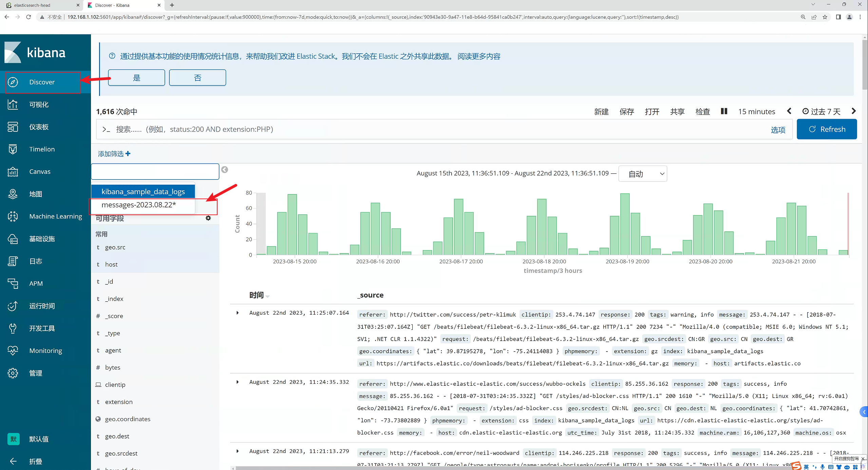Click the tallest histogram bar on 2023-08-19
The width and height of the screenshot is (868, 470).
pyautogui.click(x=625, y=224)
